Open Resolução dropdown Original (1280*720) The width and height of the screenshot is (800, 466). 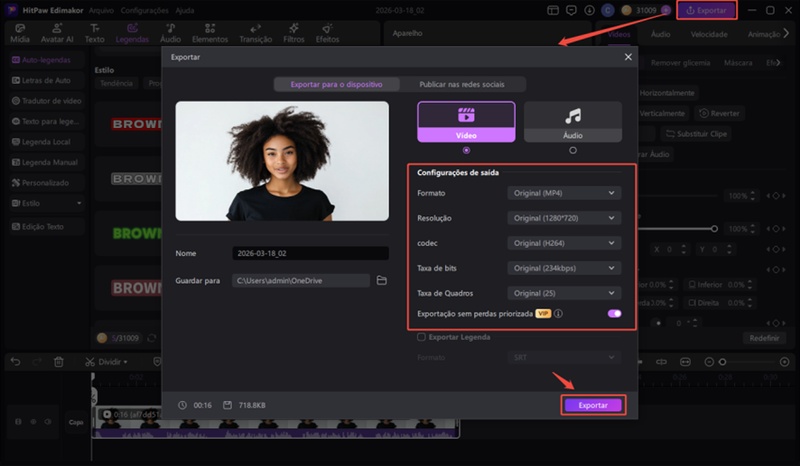point(564,218)
